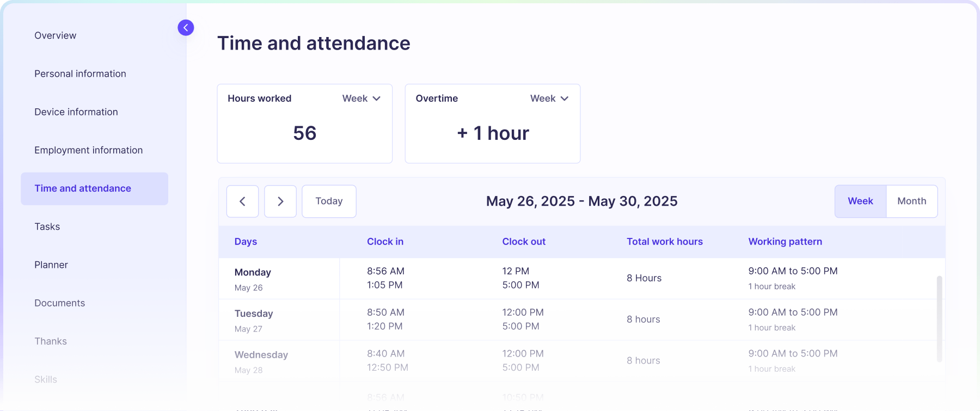Image resolution: width=980 pixels, height=411 pixels.
Task: Open the Overview sidebar item
Action: (x=56, y=35)
